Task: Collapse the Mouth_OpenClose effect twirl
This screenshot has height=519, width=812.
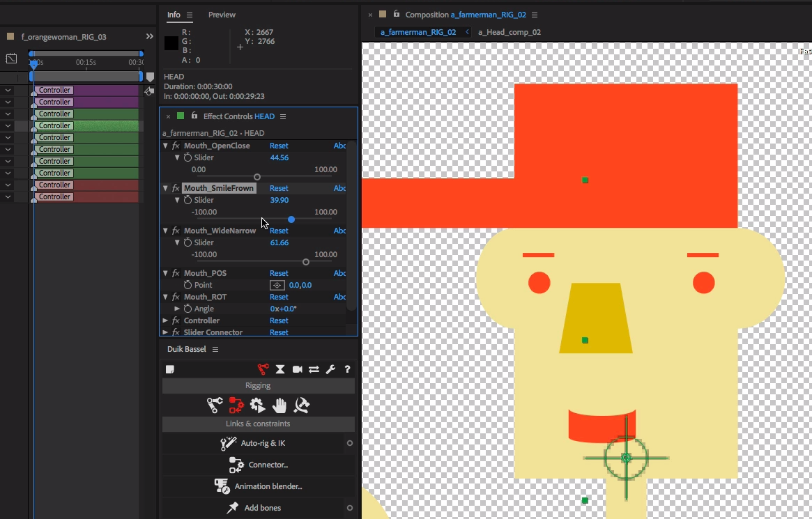Action: (165, 146)
